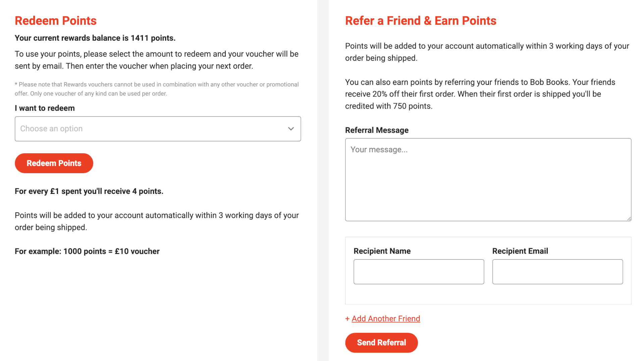
Task: Click the Refer a Friend & Earn Points heading
Action: (421, 21)
